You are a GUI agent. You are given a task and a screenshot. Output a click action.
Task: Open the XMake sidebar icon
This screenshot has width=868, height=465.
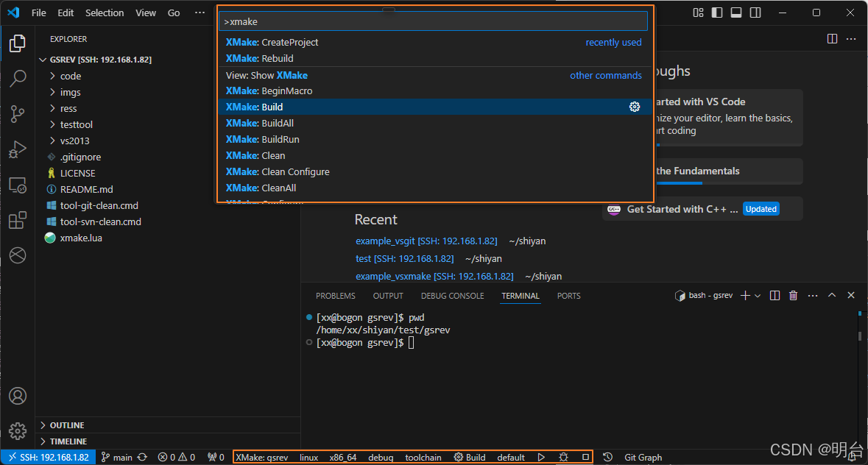(17, 255)
